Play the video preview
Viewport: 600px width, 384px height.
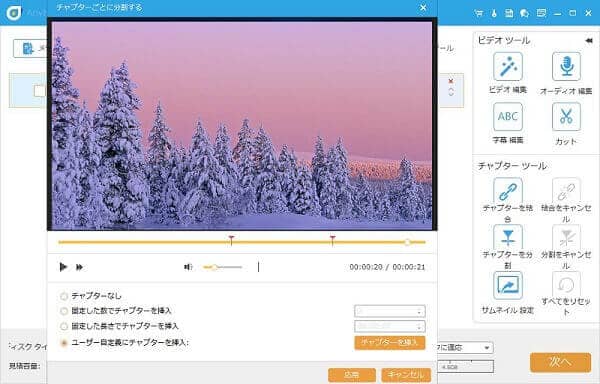tap(63, 267)
